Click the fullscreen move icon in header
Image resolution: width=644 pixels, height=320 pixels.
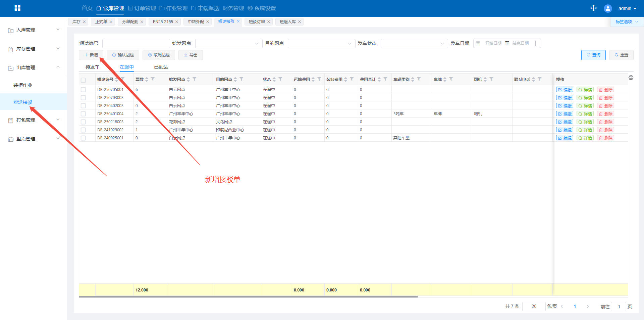(x=593, y=8)
